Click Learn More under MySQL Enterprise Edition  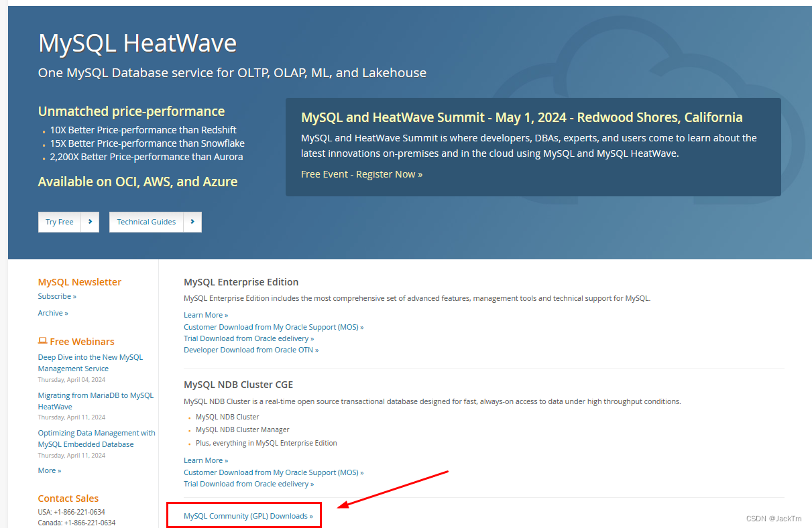206,315
